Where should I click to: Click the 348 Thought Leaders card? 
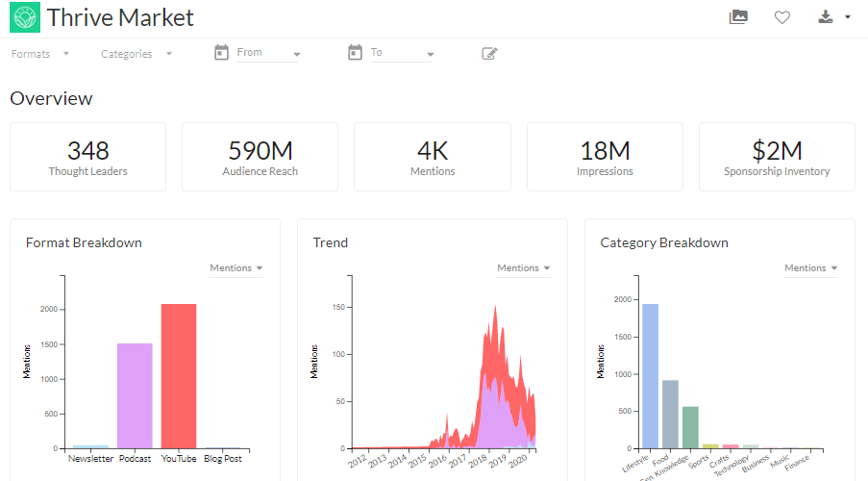(x=88, y=157)
